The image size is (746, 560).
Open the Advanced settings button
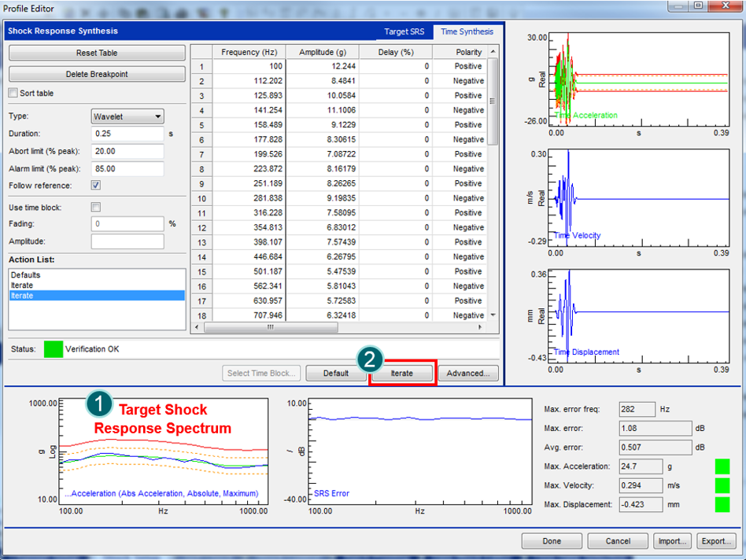tap(468, 374)
